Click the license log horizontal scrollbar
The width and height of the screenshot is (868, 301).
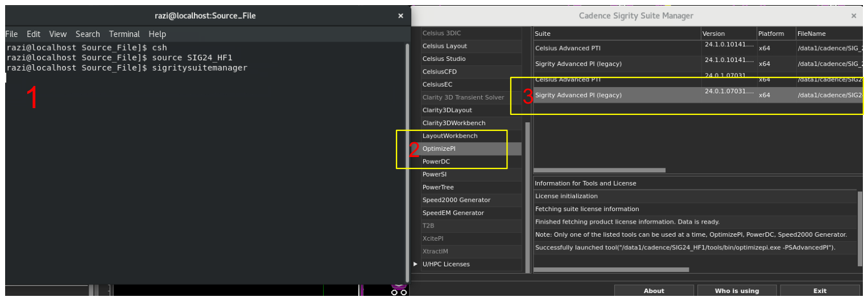pos(611,270)
